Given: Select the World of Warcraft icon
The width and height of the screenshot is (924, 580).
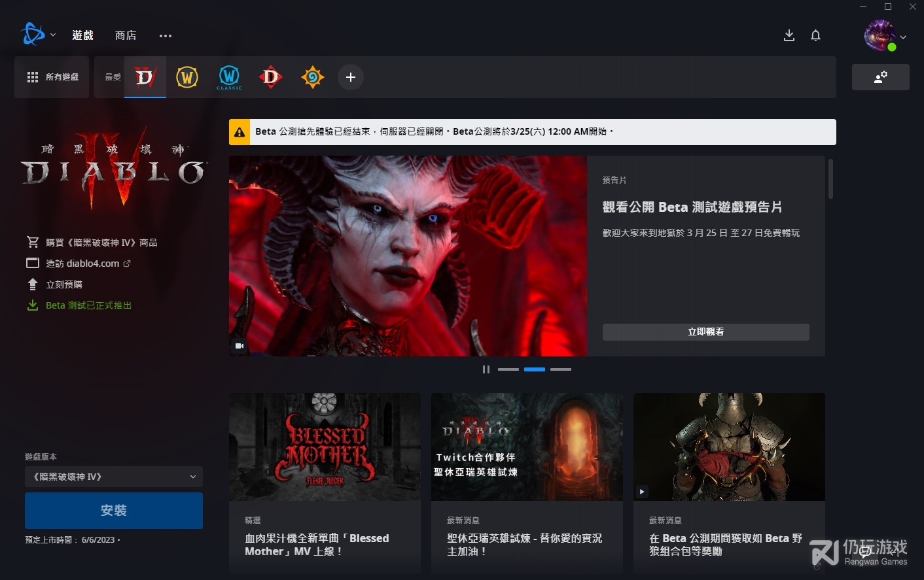Looking at the screenshot, I should 187,77.
